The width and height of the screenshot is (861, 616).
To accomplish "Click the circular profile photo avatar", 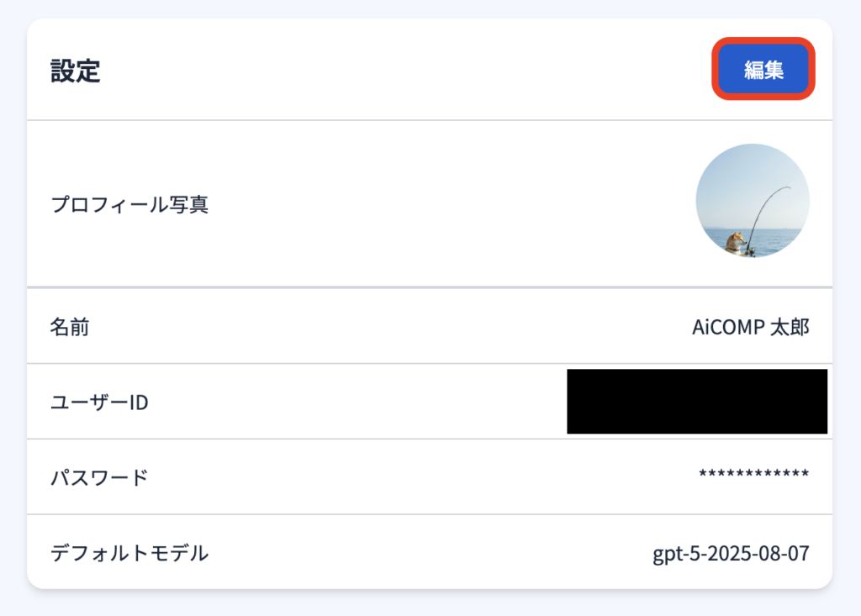I will [753, 201].
